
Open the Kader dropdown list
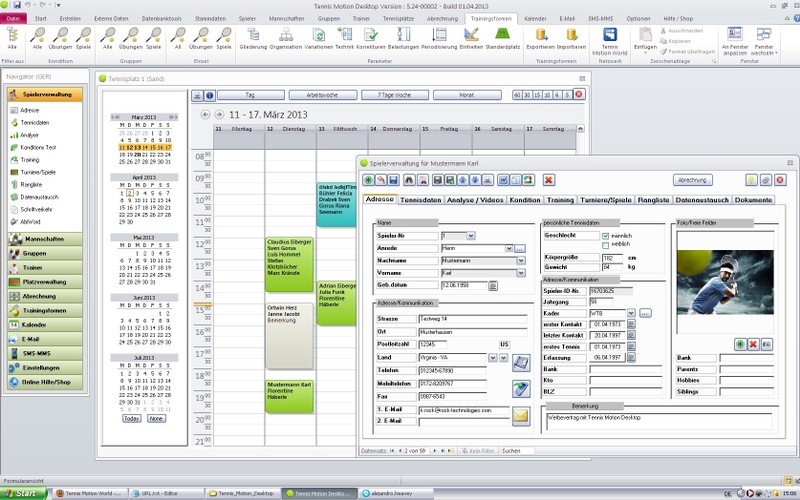[x=631, y=313]
